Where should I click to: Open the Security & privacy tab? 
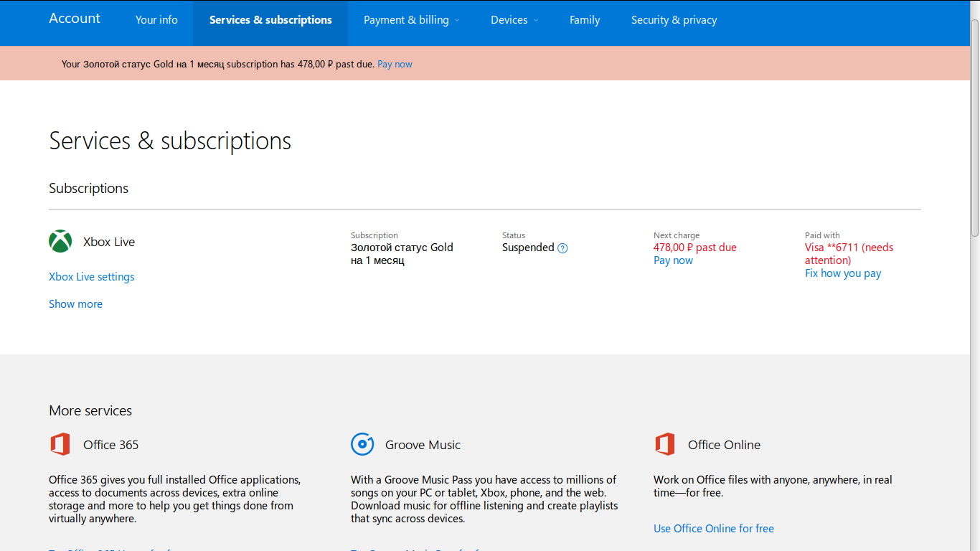tap(674, 20)
